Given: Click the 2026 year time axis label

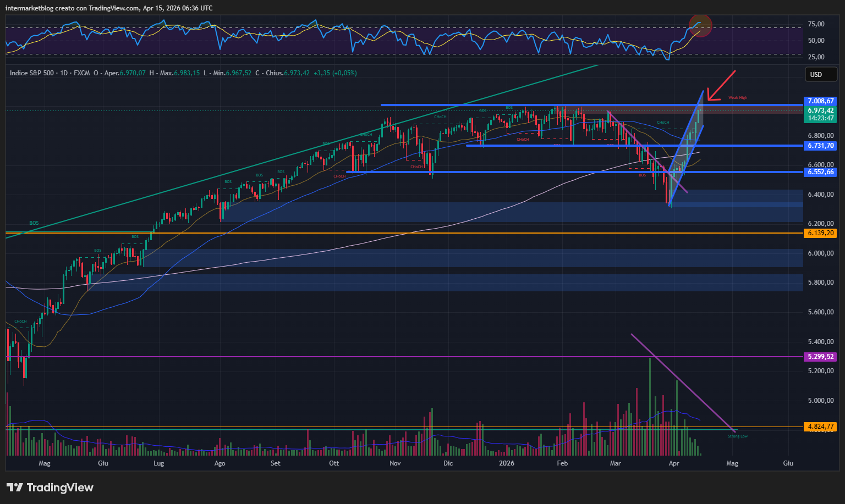Looking at the screenshot, I should point(507,463).
